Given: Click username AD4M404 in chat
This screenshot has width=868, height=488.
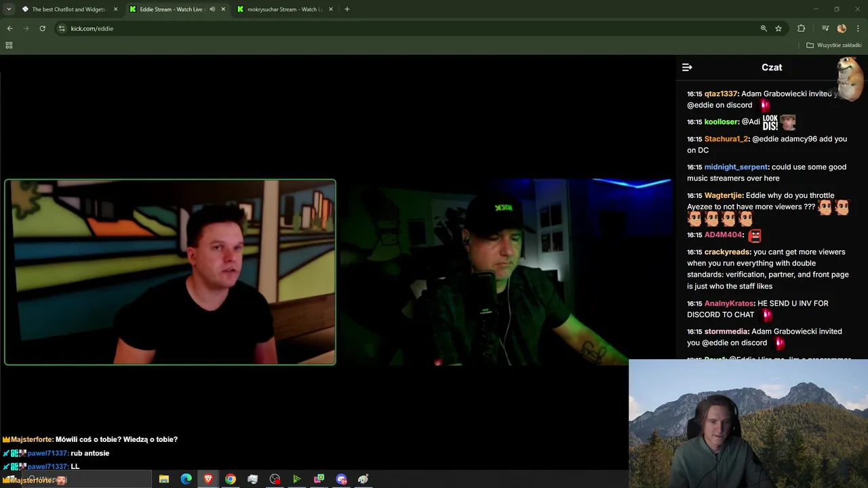Looking at the screenshot, I should coord(724,235).
